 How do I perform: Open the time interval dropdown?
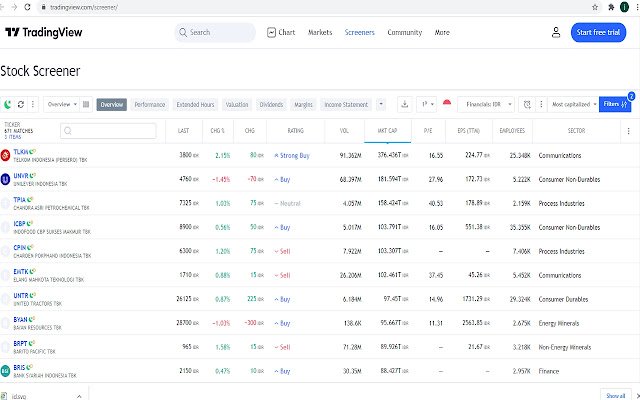click(x=427, y=104)
